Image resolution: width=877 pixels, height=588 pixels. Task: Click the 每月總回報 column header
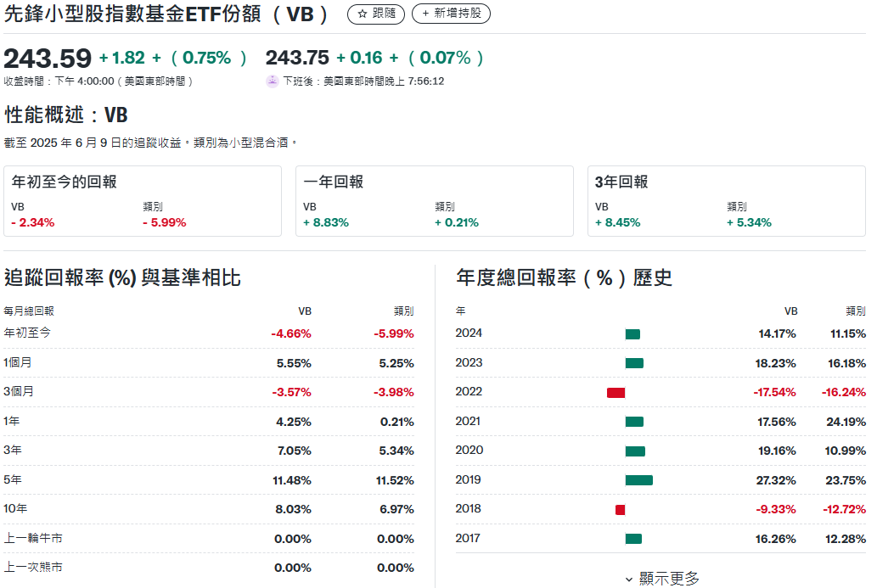point(29,311)
